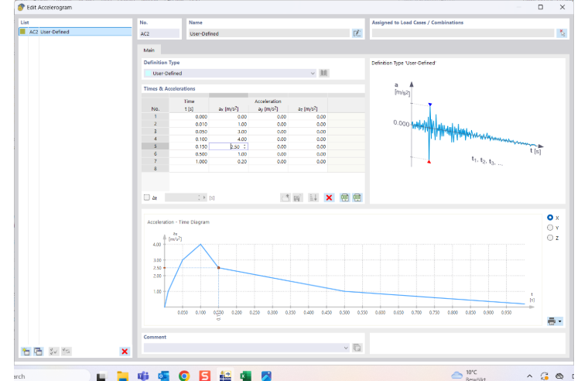
Task: Open Outlook from taskbar
Action: [163, 376]
